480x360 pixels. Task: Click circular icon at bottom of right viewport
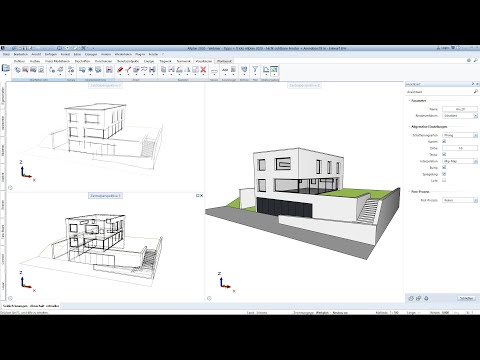point(209,298)
